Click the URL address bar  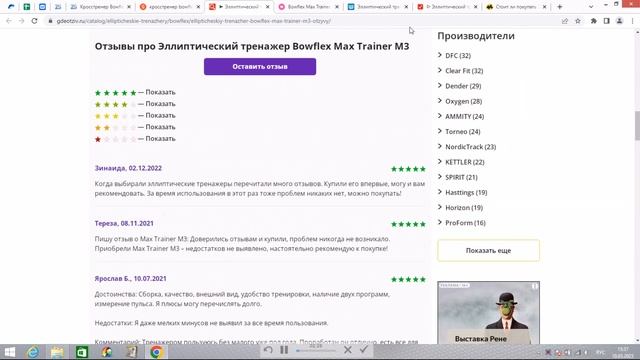pos(302,21)
